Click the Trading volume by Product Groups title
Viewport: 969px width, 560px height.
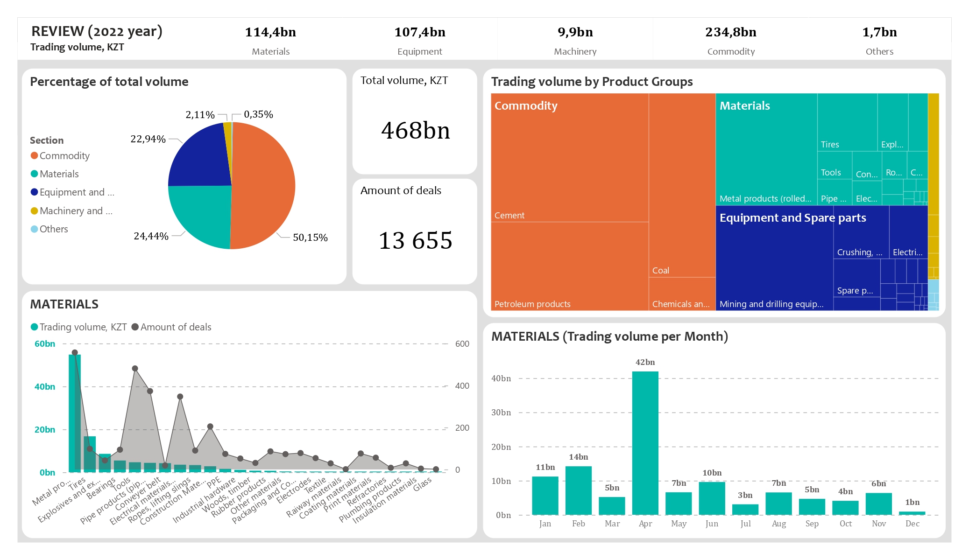592,81
